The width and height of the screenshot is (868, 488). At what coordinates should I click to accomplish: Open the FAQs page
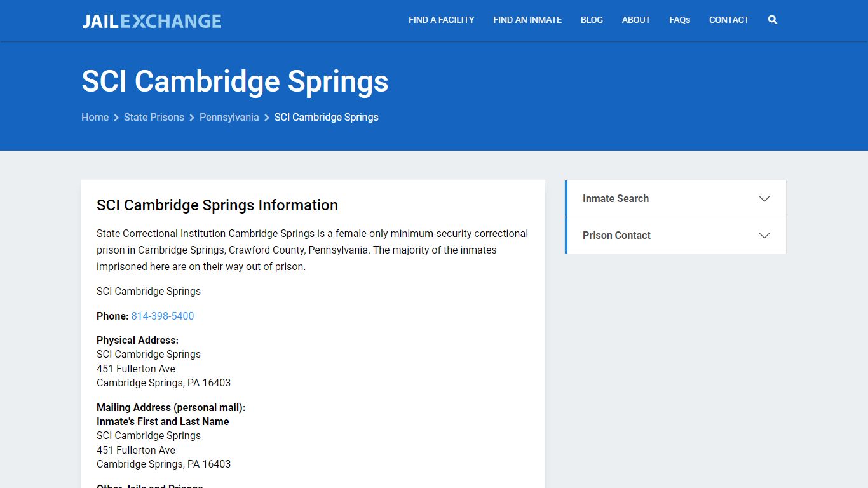[680, 20]
